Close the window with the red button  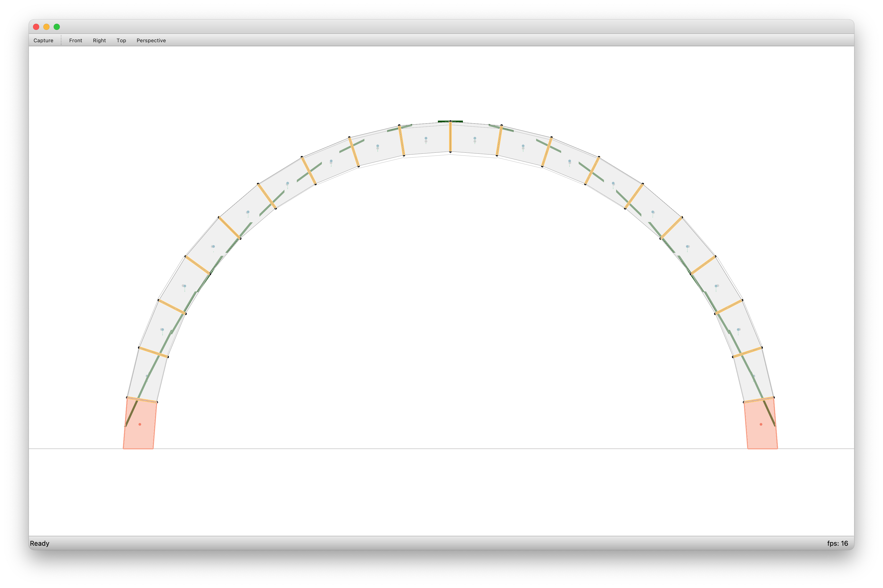point(36,27)
